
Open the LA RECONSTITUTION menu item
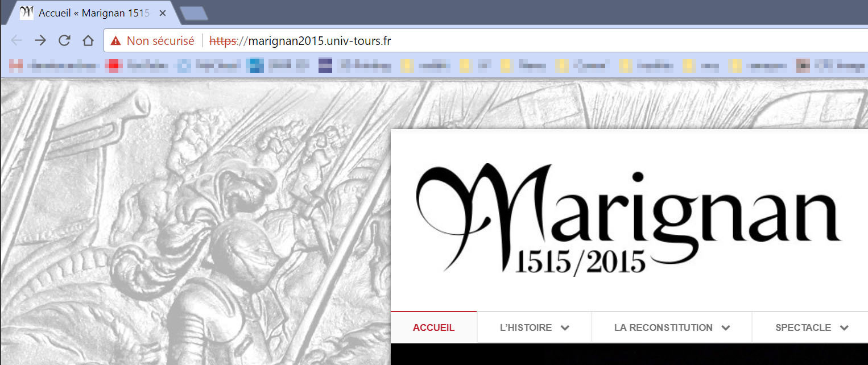[672, 327]
